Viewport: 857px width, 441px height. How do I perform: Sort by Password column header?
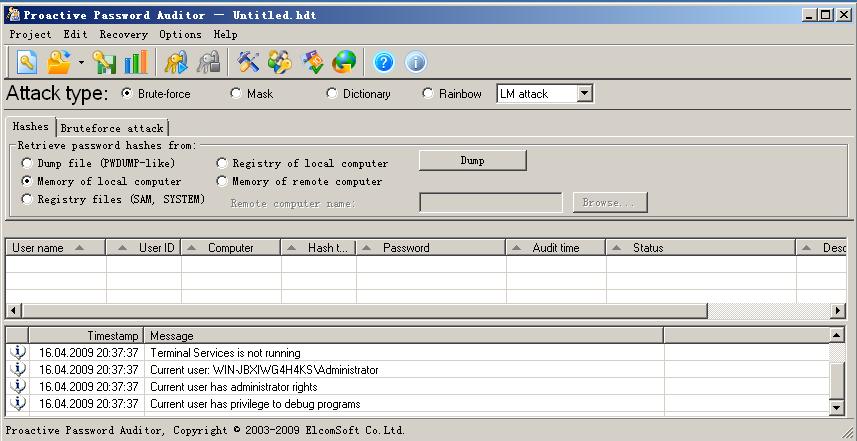pos(431,248)
